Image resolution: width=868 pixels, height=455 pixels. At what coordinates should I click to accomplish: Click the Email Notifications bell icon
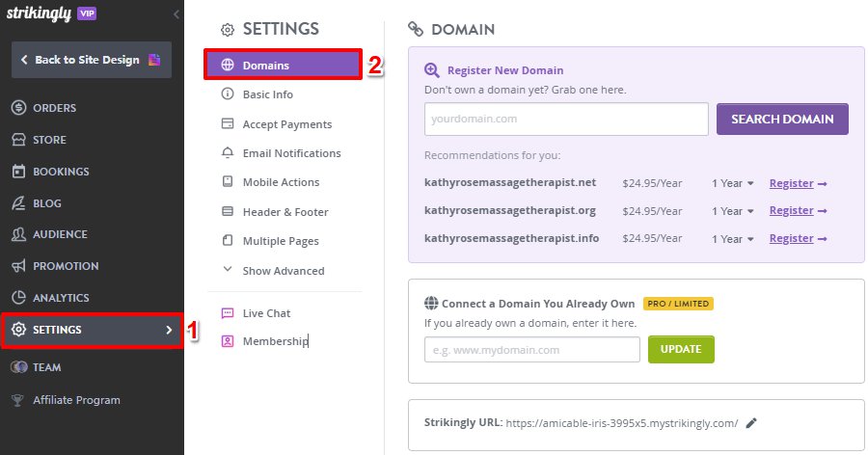(x=228, y=152)
